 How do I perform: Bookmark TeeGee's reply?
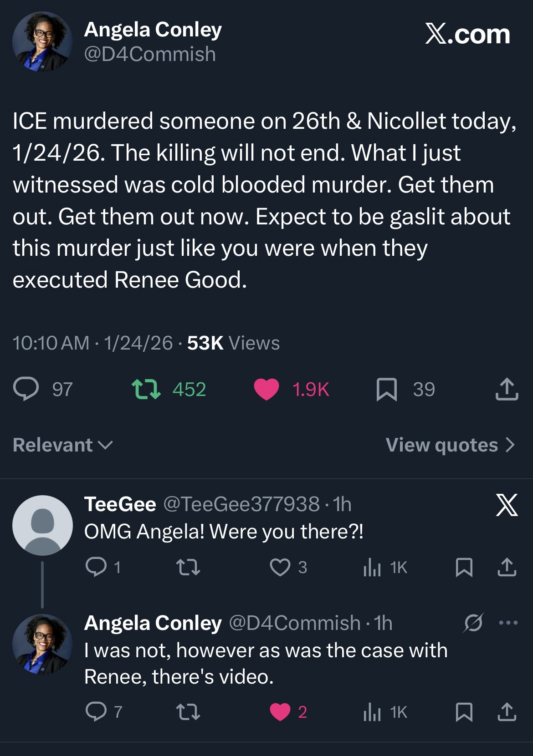click(464, 568)
